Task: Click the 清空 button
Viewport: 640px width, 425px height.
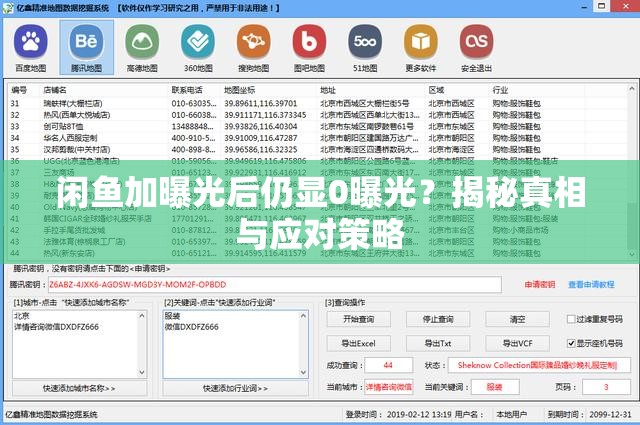Action: point(517,319)
